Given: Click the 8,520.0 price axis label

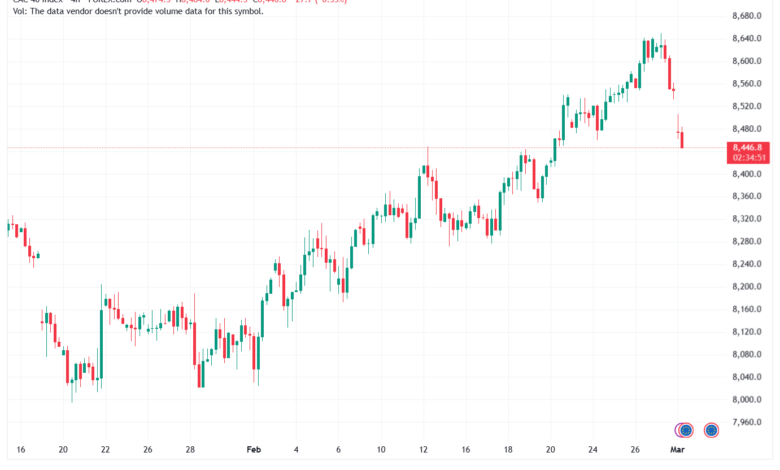Looking at the screenshot, I should tap(747, 106).
